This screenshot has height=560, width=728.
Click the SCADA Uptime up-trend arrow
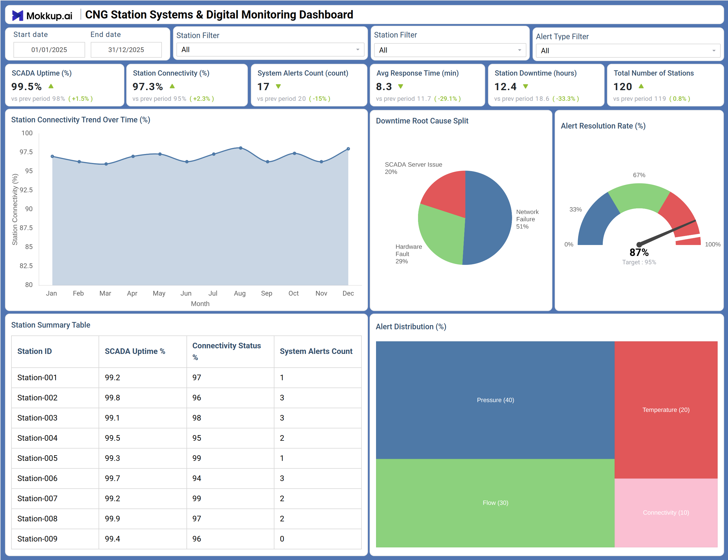coord(51,86)
